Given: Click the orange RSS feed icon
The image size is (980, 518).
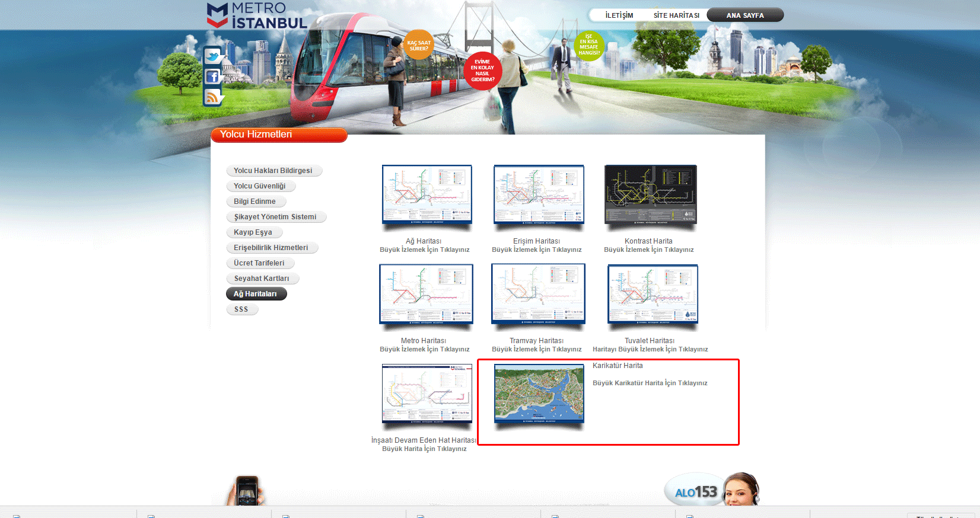Looking at the screenshot, I should (212, 97).
